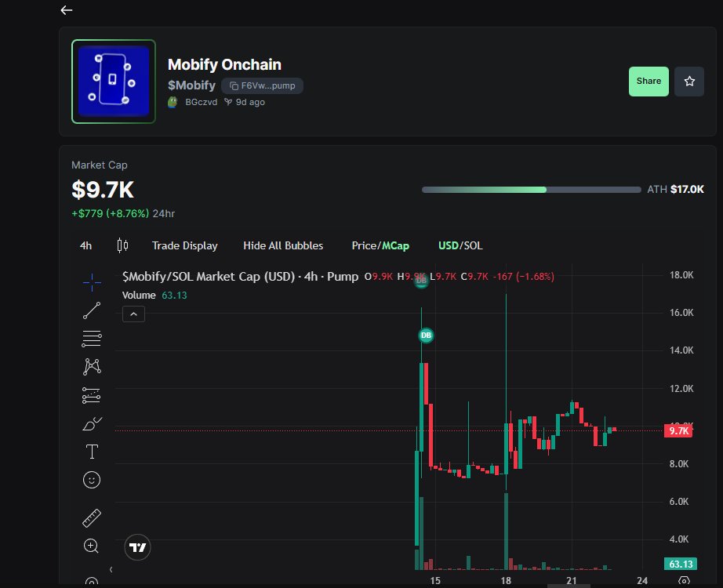Click the DB trade bubble on chart

[x=426, y=336]
